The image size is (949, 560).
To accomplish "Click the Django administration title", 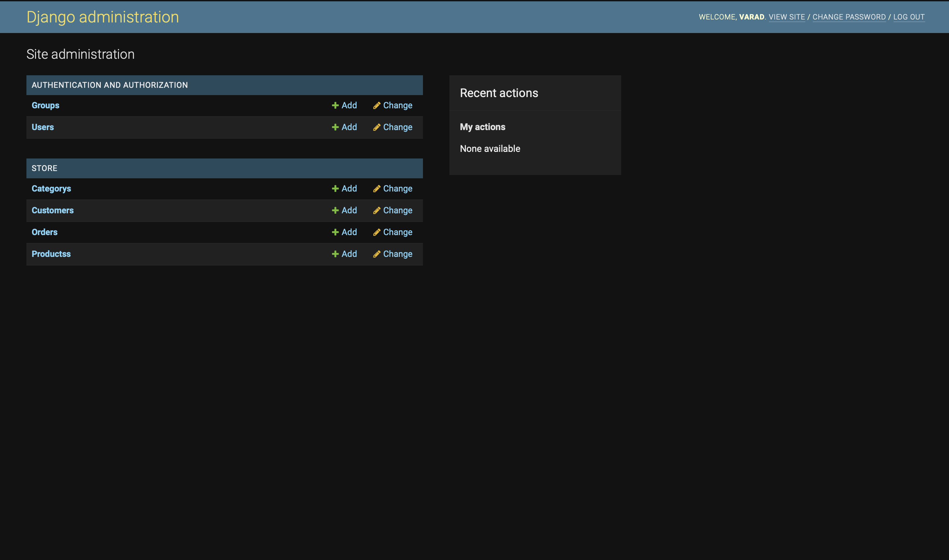I will coord(103,17).
